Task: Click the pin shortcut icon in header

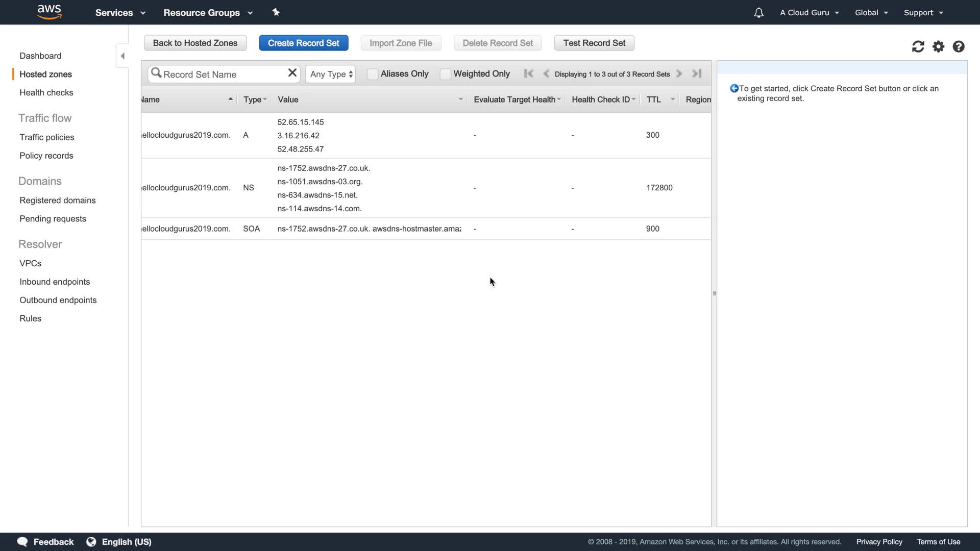Action: tap(276, 12)
